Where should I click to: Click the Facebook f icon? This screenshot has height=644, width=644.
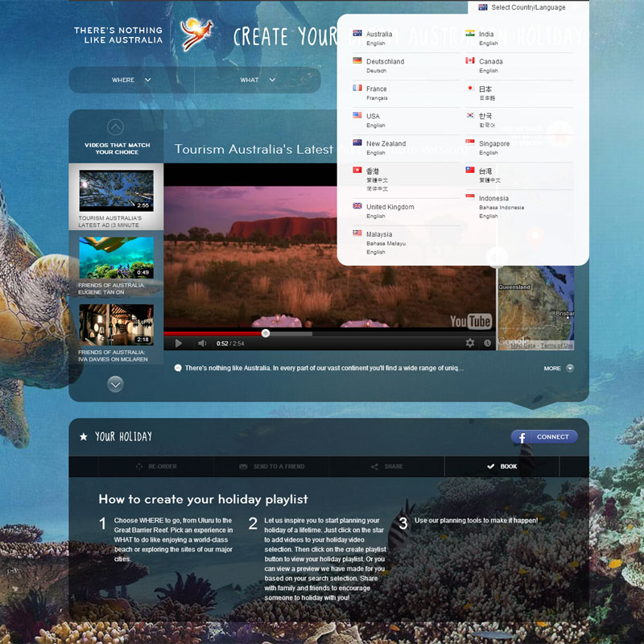pyautogui.click(x=522, y=437)
